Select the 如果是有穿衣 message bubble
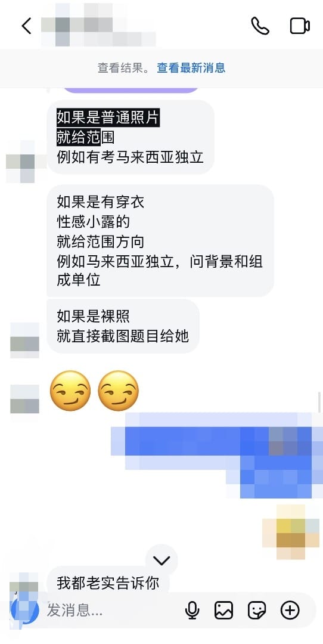This screenshot has width=323, height=644. click(x=160, y=241)
